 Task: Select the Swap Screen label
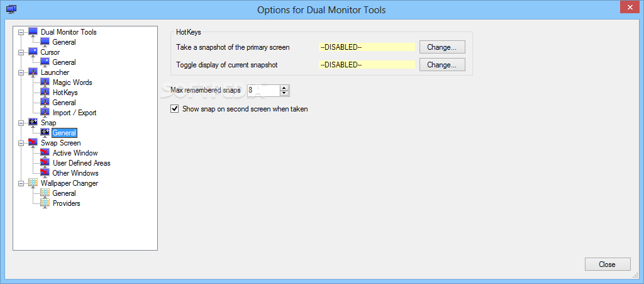(61, 143)
